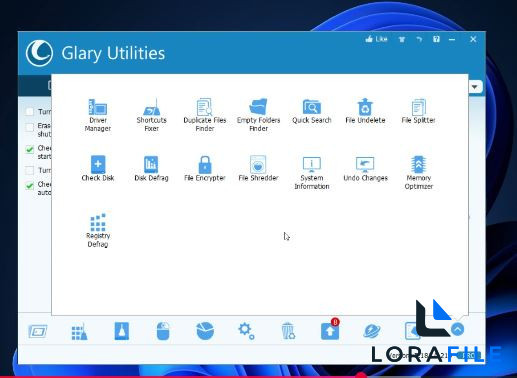Toggle the 'Eras... shut' checkbox
Image resolution: width=517 pixels, height=378 pixels.
[30, 127]
